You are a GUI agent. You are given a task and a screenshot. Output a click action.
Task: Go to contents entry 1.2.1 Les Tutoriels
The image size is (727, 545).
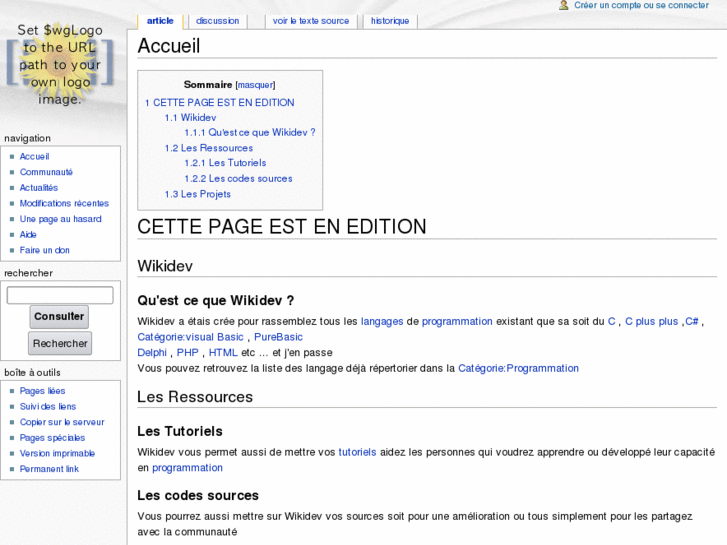point(225,163)
